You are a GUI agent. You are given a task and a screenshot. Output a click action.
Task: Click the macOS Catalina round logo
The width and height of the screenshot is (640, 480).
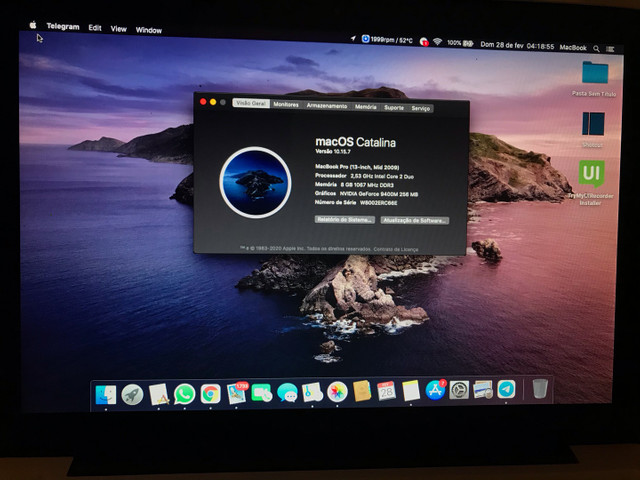[256, 182]
